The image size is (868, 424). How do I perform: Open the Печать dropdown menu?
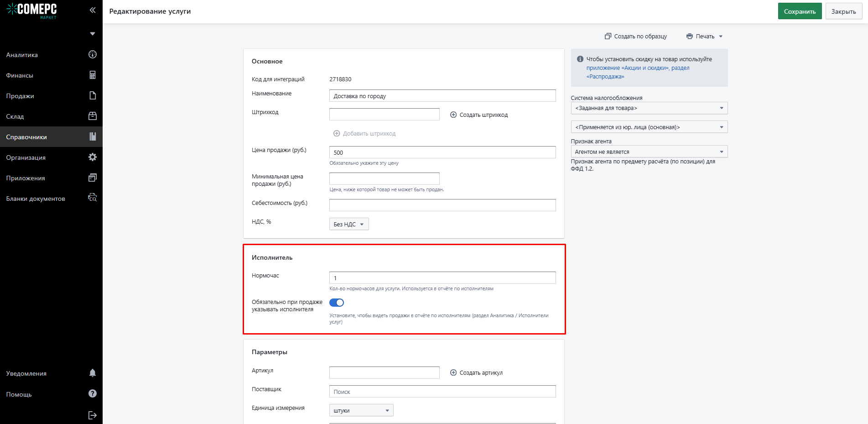705,37
